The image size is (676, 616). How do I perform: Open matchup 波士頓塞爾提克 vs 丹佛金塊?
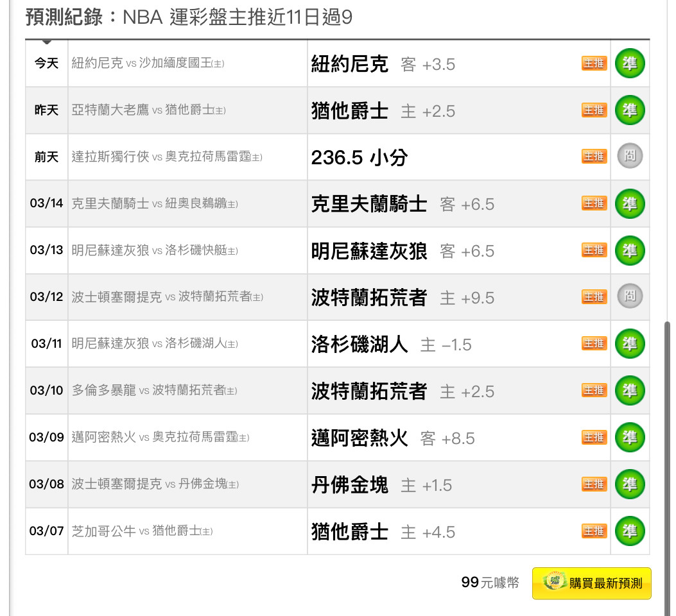pos(155,484)
